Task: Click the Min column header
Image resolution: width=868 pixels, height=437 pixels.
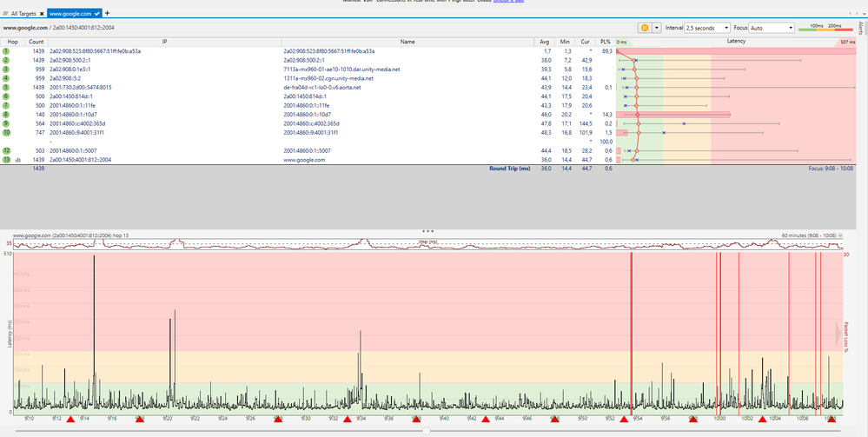Action: point(565,42)
